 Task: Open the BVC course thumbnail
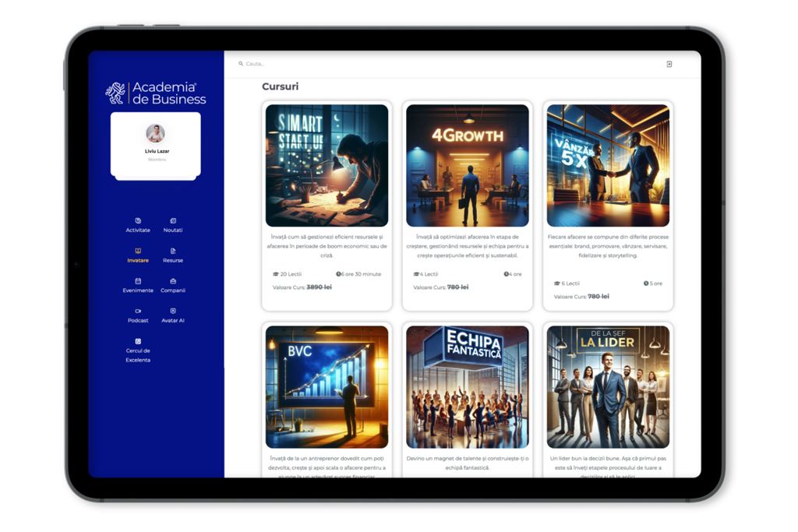click(x=327, y=387)
